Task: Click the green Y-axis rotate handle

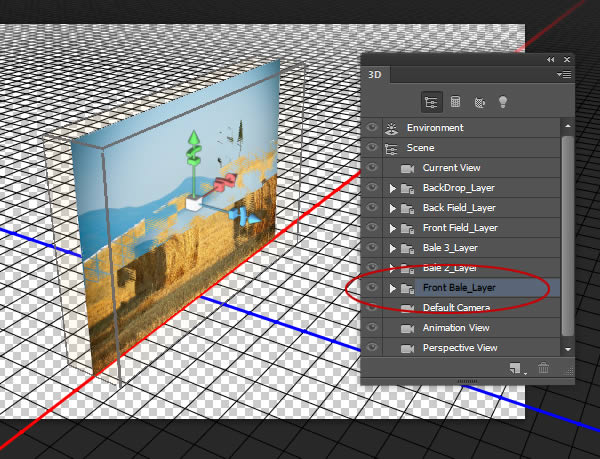Action: pos(194,155)
